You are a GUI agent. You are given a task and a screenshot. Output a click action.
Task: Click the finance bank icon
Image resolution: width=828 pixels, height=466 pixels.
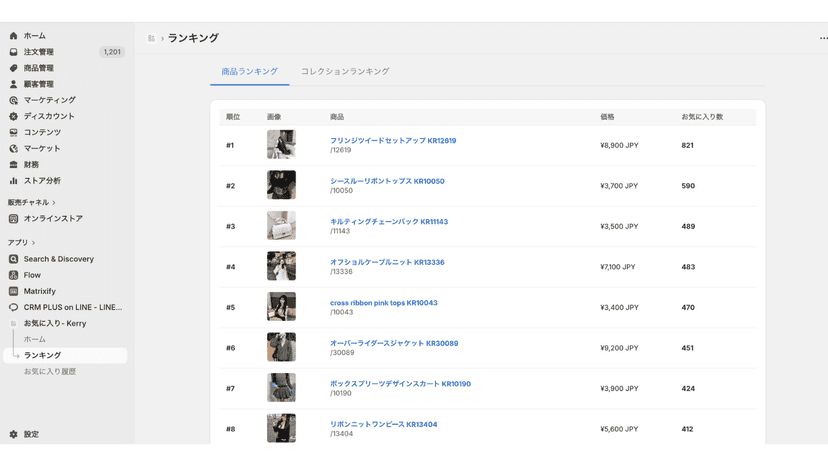point(14,165)
